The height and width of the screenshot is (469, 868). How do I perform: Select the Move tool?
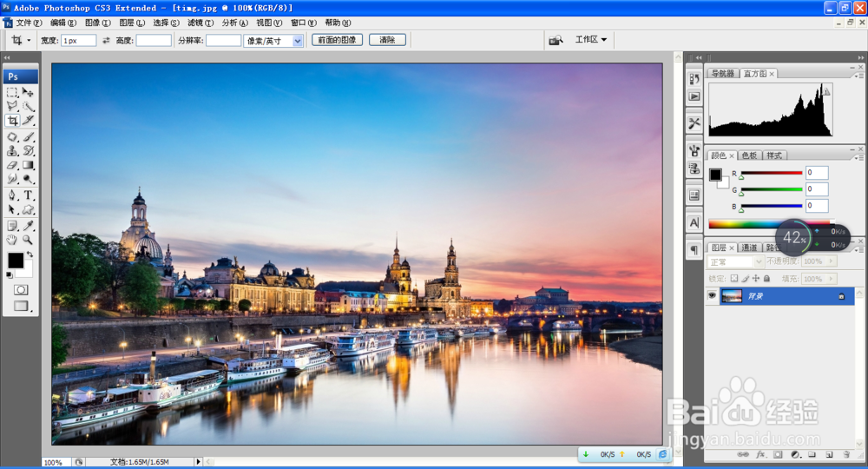[29, 92]
